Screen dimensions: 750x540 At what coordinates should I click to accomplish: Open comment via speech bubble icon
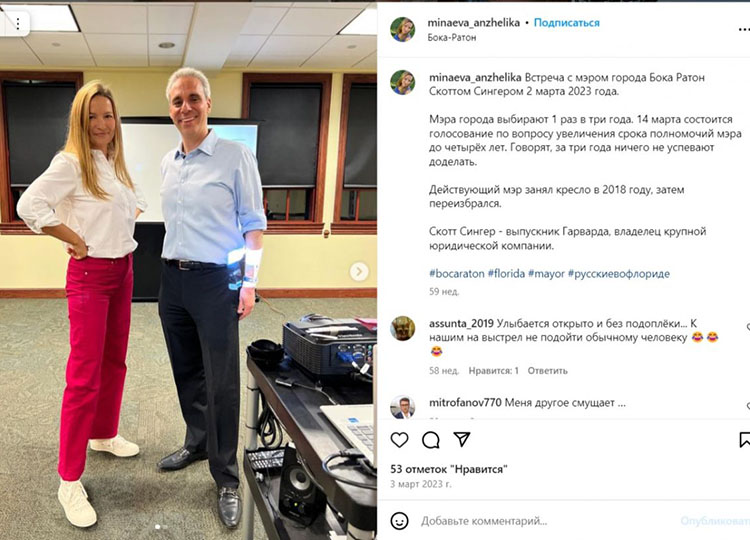coord(430,440)
